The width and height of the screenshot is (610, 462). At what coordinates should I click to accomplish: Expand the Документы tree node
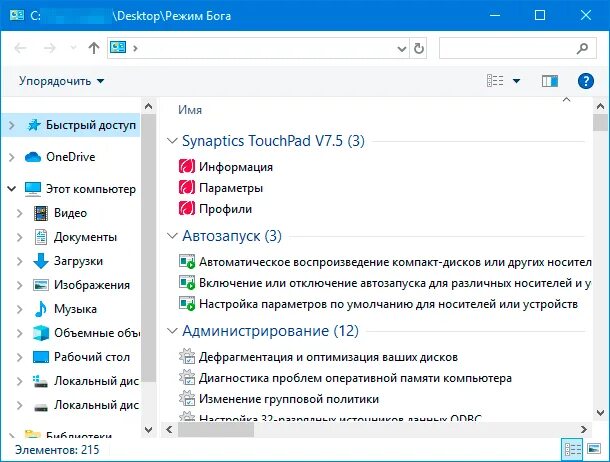[x=19, y=237]
